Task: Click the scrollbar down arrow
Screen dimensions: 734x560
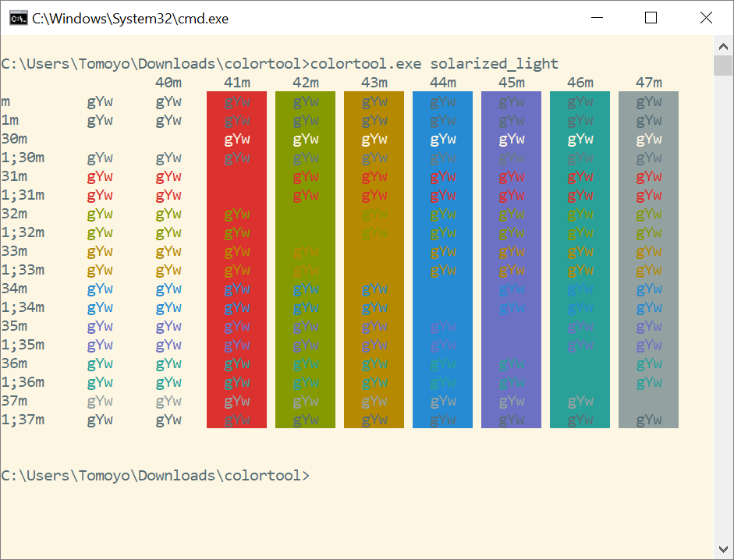Action: 723,549
